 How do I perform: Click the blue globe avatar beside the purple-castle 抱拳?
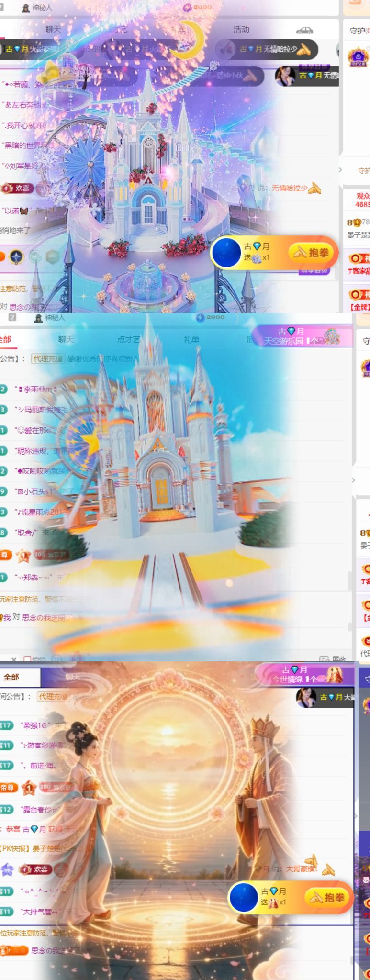pyautogui.click(x=226, y=252)
